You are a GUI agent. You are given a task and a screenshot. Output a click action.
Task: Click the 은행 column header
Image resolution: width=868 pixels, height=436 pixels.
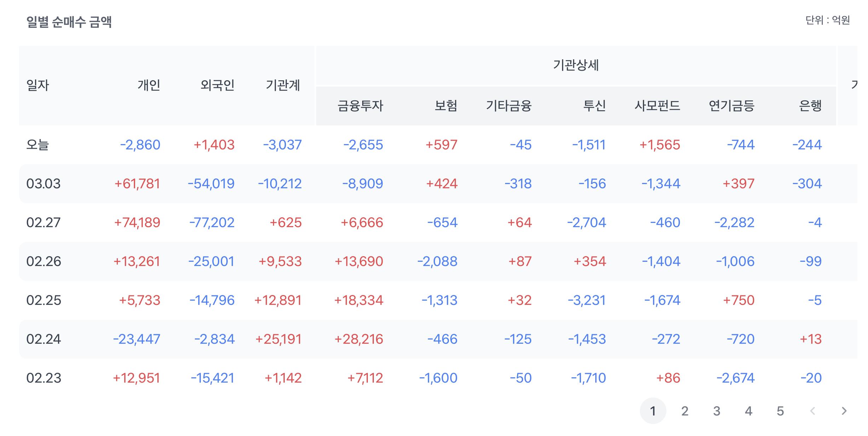[x=810, y=106]
